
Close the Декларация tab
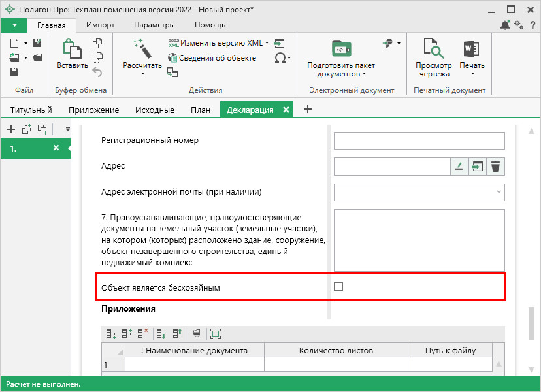(286, 110)
